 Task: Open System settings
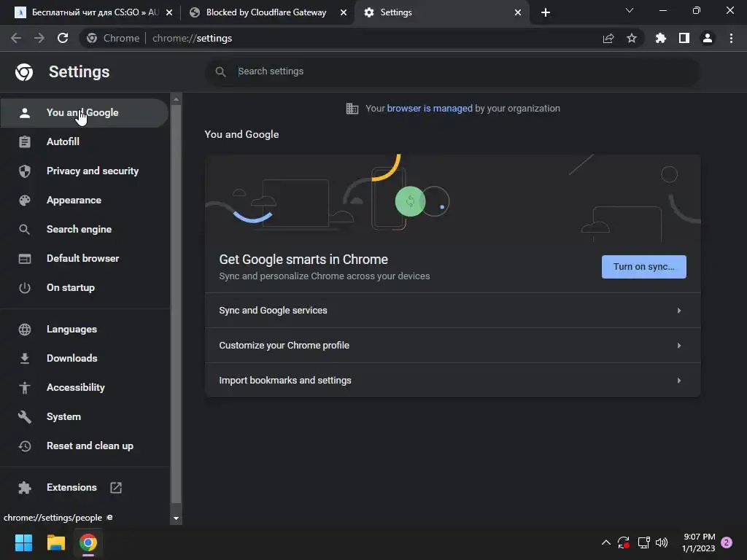[85, 416]
